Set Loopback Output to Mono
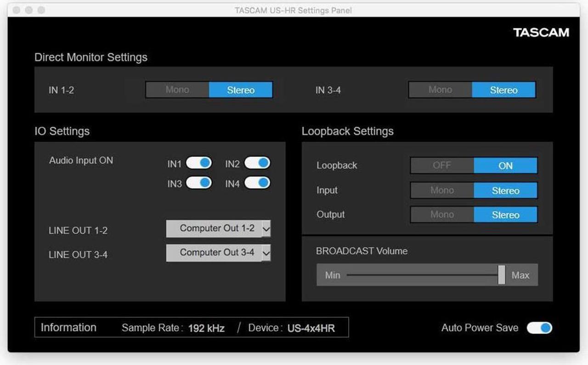This screenshot has width=588, height=365. click(442, 214)
